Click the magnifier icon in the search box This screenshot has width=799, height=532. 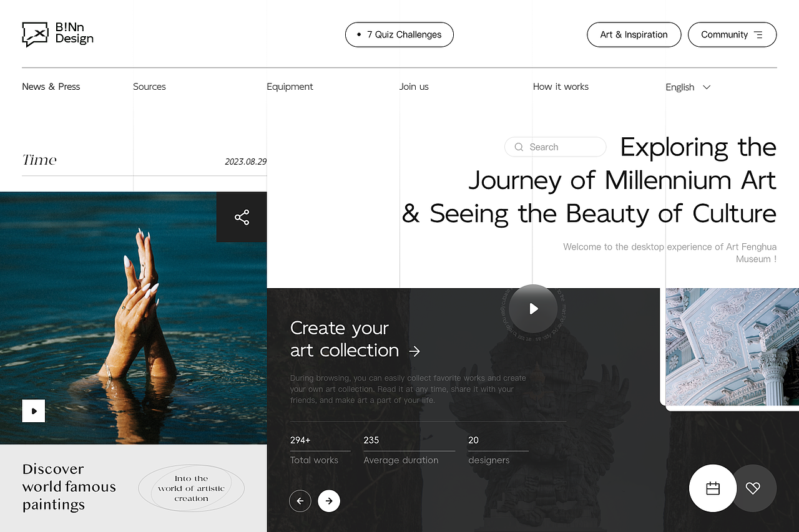(x=519, y=147)
